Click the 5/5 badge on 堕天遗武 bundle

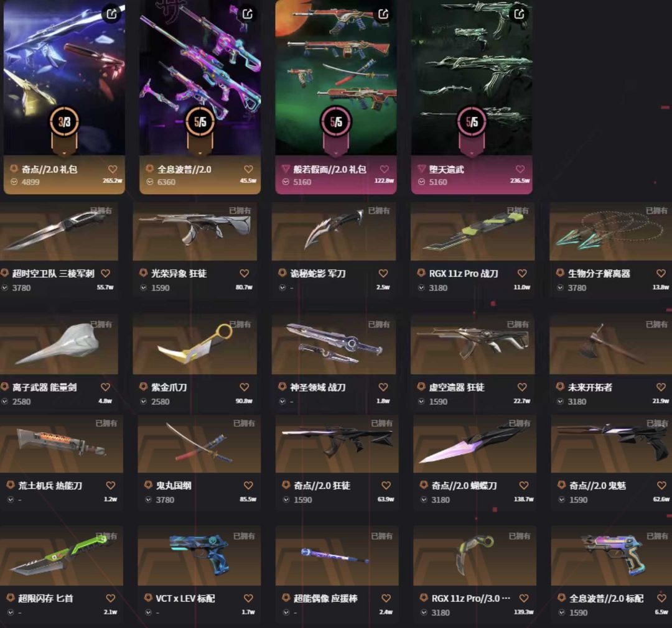(x=472, y=122)
